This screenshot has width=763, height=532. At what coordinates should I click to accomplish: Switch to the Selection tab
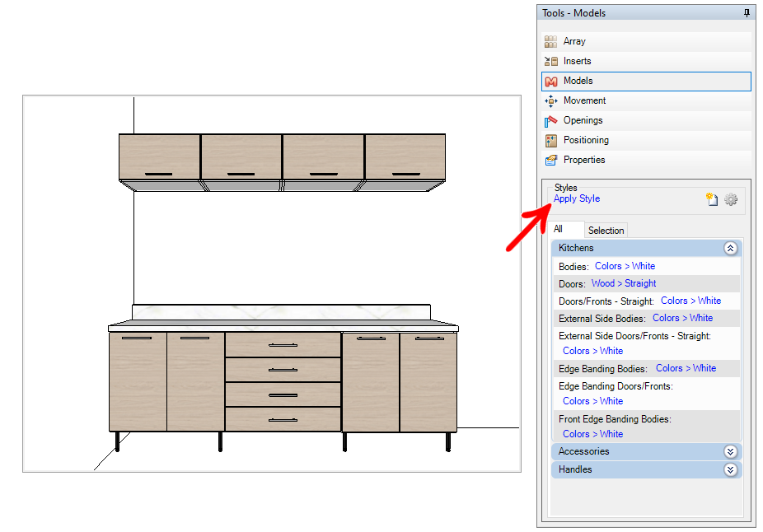click(606, 231)
